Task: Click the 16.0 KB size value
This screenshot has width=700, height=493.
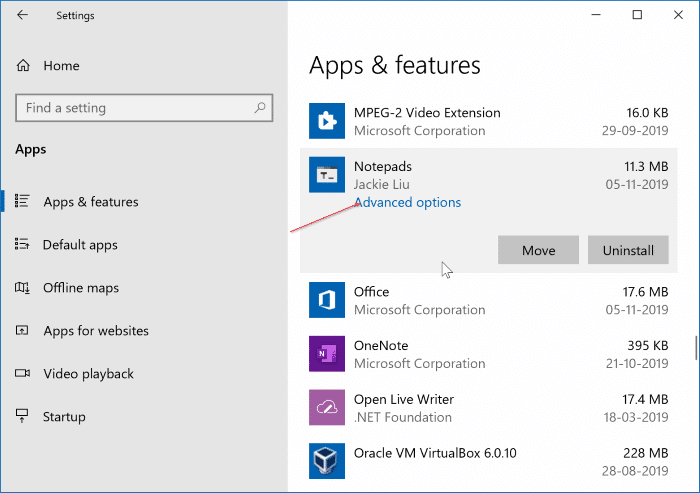Action: point(647,113)
